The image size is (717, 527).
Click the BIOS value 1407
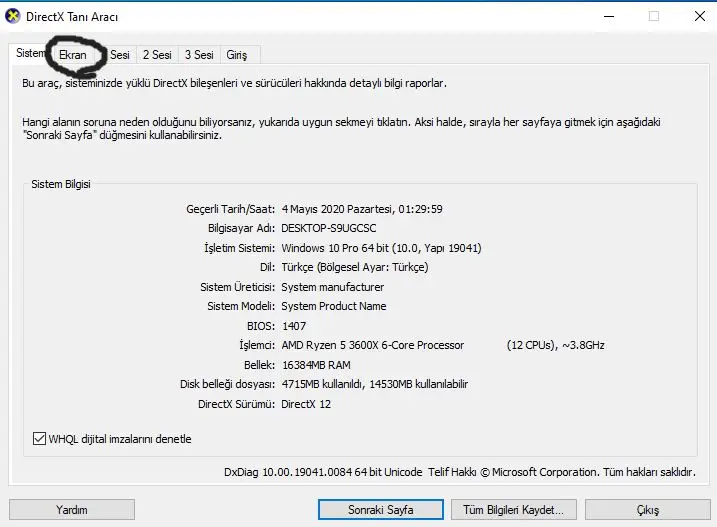click(x=294, y=326)
